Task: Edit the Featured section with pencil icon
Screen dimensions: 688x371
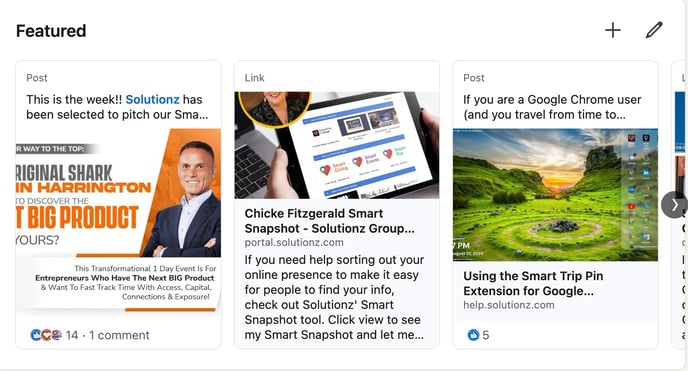Action: tap(654, 30)
